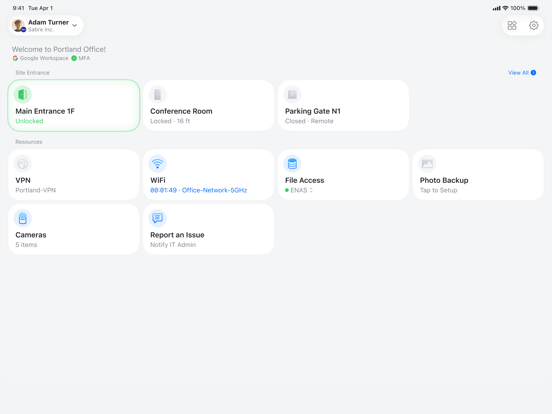Click the Office-Network-5GHz WiFi status

(x=199, y=190)
